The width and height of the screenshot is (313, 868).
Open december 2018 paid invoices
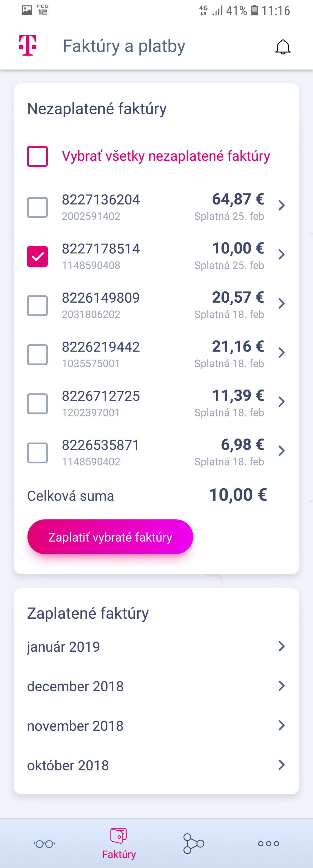pos(156,686)
